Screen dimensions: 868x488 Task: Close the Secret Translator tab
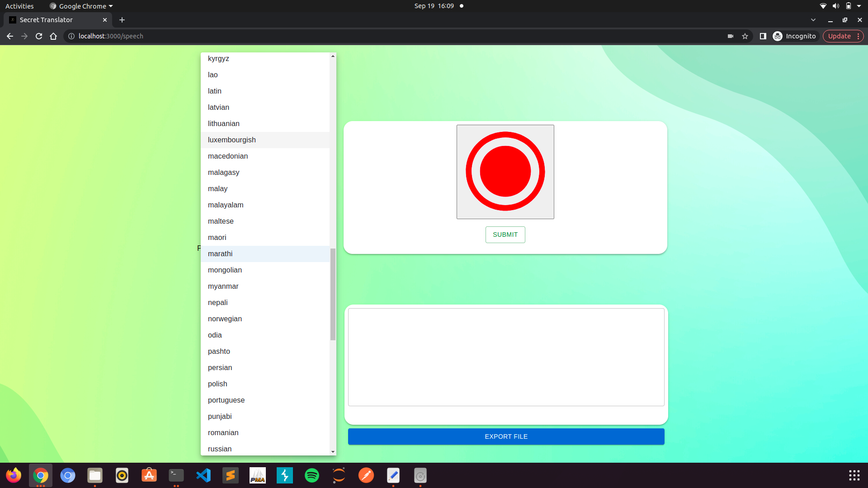coord(105,20)
